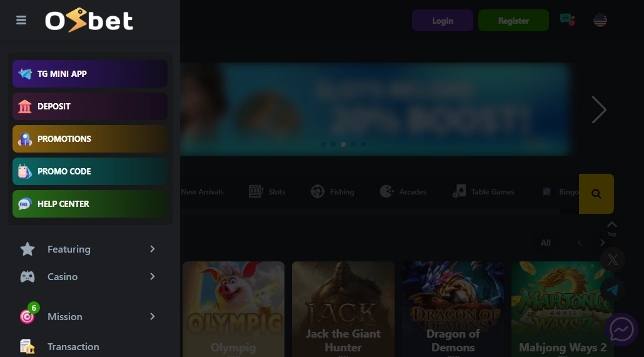Open the HELP CENTER button
The height and width of the screenshot is (357, 644).
pyautogui.click(x=90, y=204)
